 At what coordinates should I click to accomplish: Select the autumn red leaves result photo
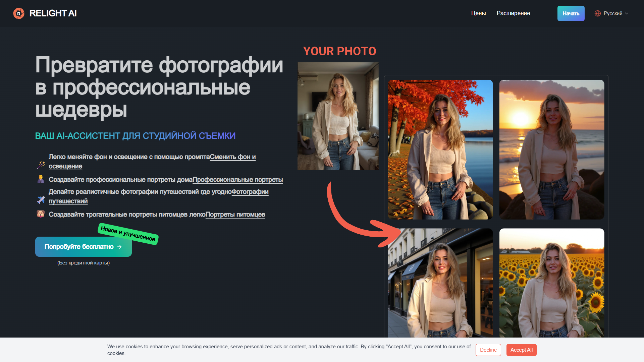pos(440,149)
